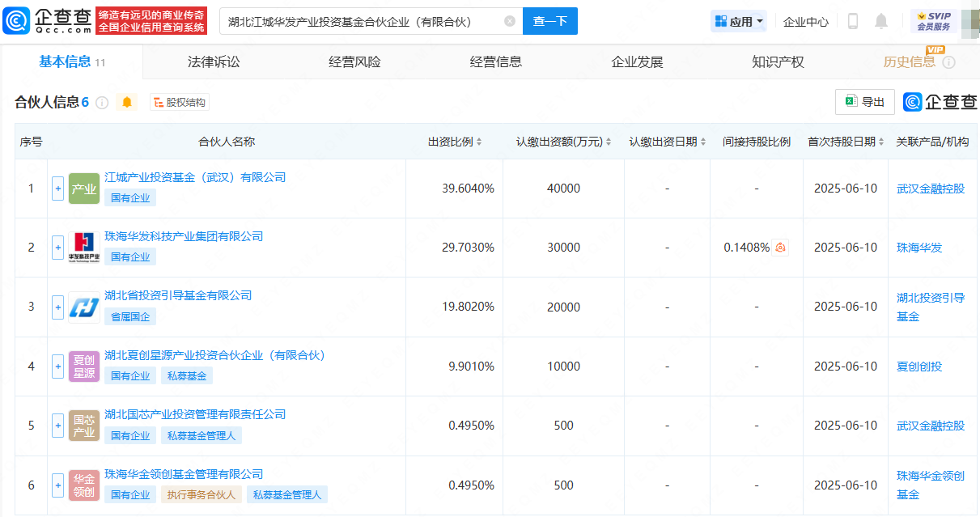Viewport: 980px width, 517px height.
Task: Switch to the 基本信息 tab
Action: (72, 62)
